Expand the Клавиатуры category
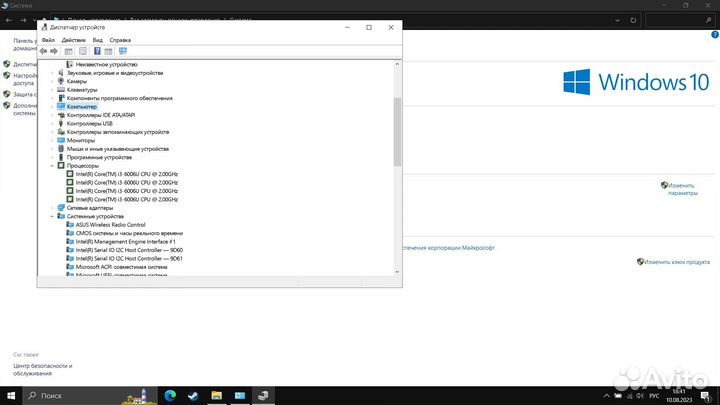This screenshot has height=405, width=720. [52, 90]
